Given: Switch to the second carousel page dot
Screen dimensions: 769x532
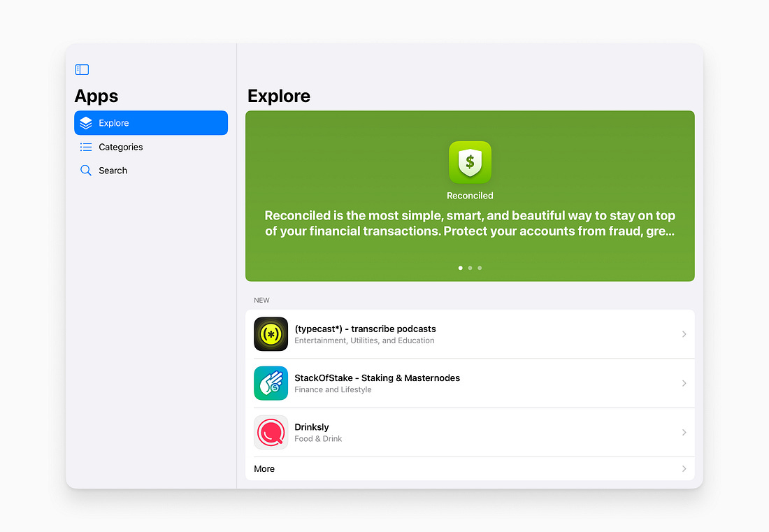Looking at the screenshot, I should point(470,268).
